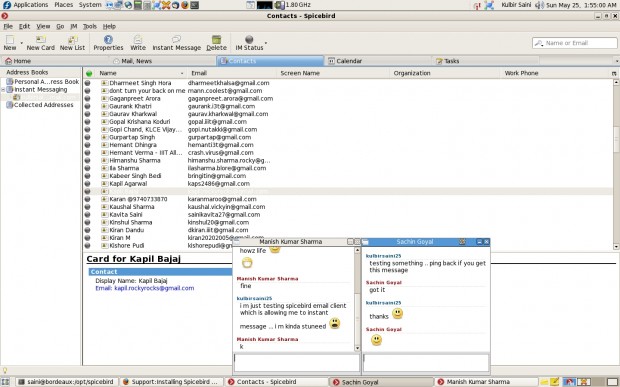Switch to the Tasks tab
Screen dimensions: 620x387
coord(486,61)
